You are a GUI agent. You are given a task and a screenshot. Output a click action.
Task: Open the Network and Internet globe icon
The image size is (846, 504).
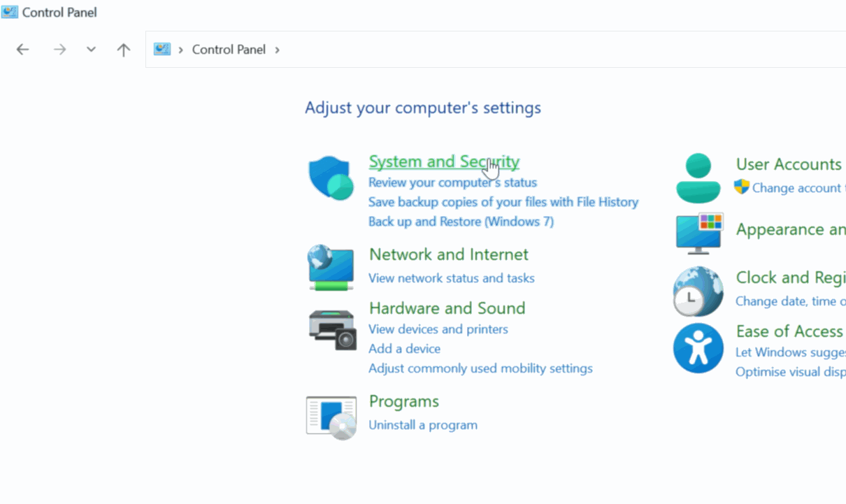coord(331,267)
